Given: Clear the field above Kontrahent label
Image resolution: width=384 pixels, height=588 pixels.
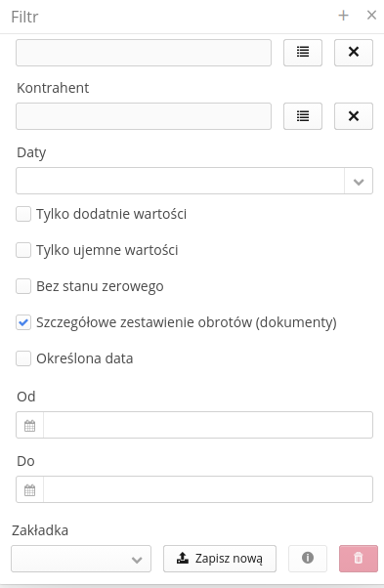Looking at the screenshot, I should [x=354, y=53].
